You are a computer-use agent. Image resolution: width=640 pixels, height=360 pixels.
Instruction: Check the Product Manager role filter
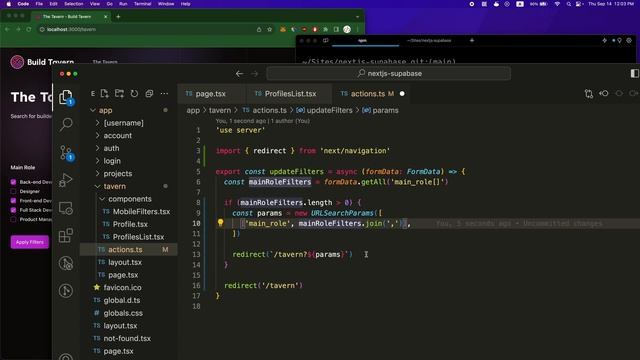pos(13,219)
